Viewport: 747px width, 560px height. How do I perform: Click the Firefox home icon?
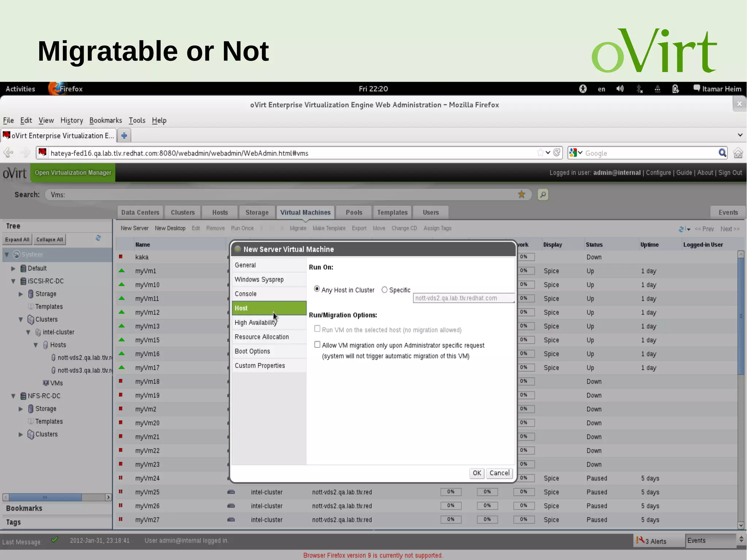738,153
